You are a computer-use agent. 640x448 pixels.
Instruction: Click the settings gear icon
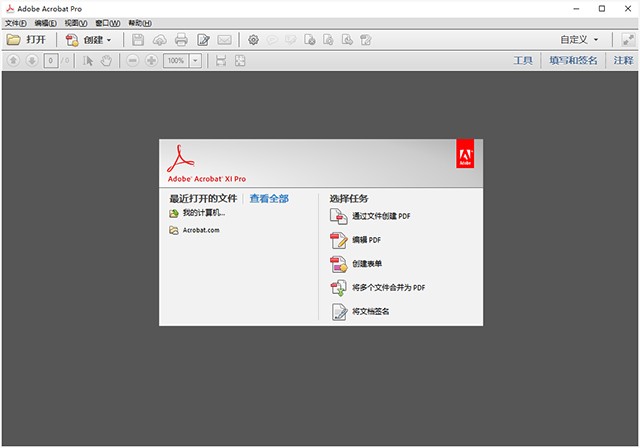point(253,40)
